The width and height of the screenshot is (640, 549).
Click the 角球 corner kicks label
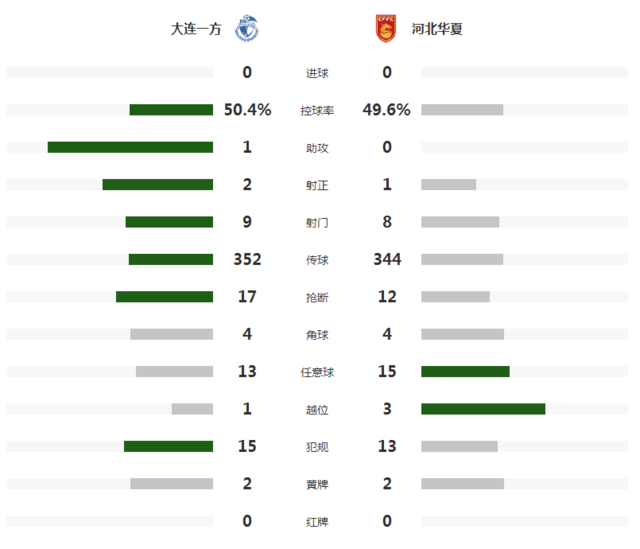[x=317, y=335]
